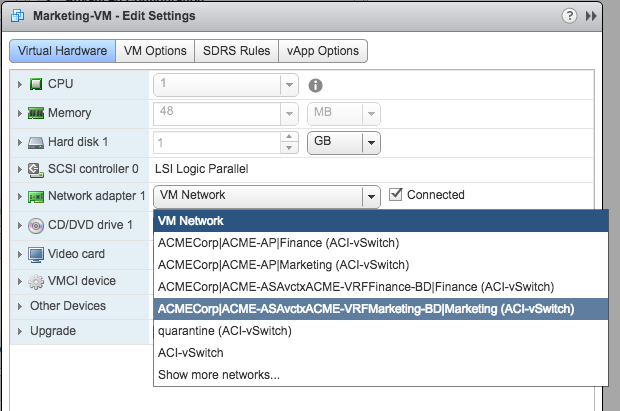The image size is (620, 411).
Task: Switch to the vApp Options tab
Action: [x=323, y=51]
